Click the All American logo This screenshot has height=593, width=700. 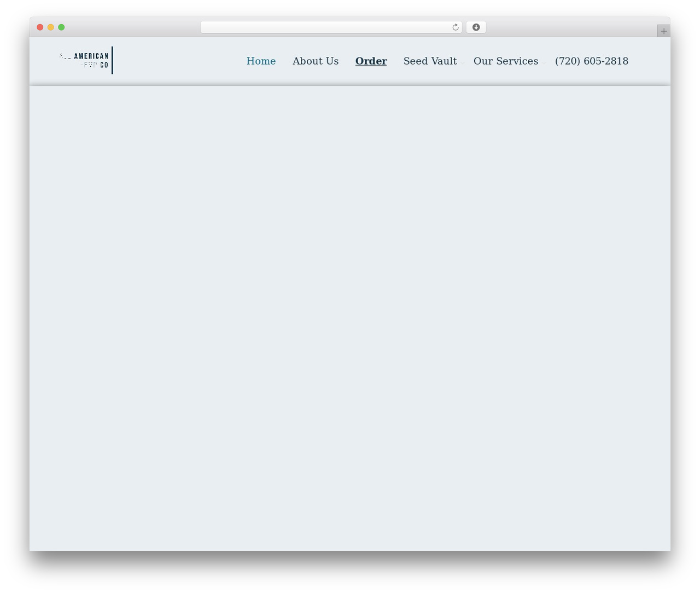[x=86, y=60]
